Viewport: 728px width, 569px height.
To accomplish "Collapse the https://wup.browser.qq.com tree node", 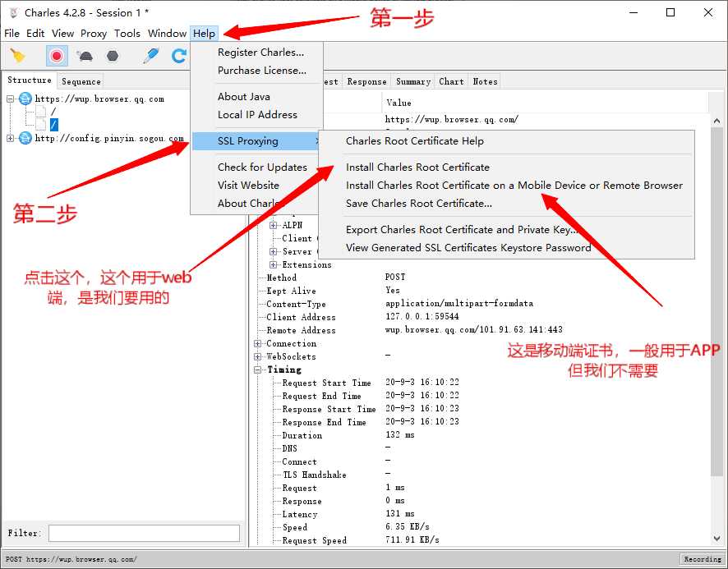I will pos(10,99).
